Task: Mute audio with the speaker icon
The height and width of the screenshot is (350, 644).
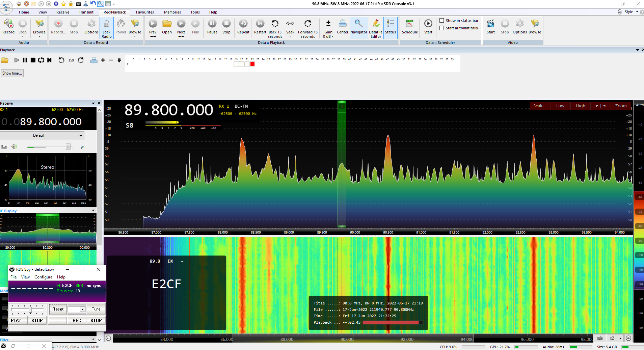Action: (x=14, y=147)
